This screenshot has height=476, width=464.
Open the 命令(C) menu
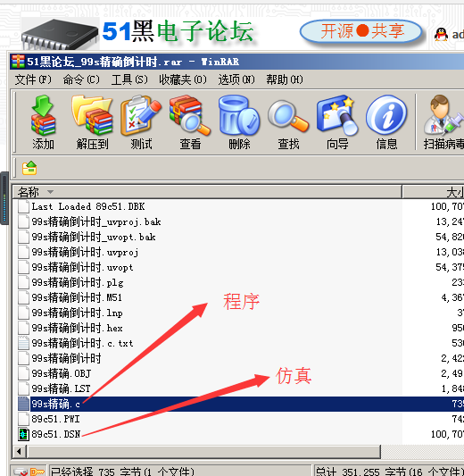click(x=81, y=79)
